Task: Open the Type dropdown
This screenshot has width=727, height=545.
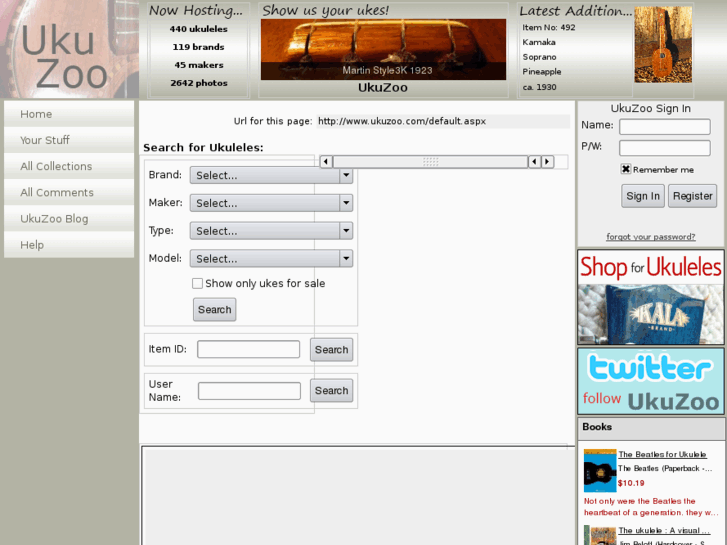Action: point(271,231)
